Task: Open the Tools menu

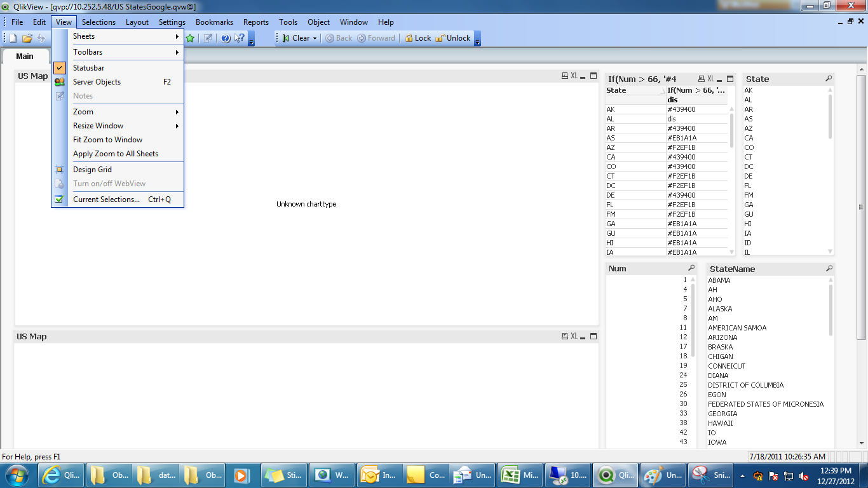Action: click(x=288, y=22)
